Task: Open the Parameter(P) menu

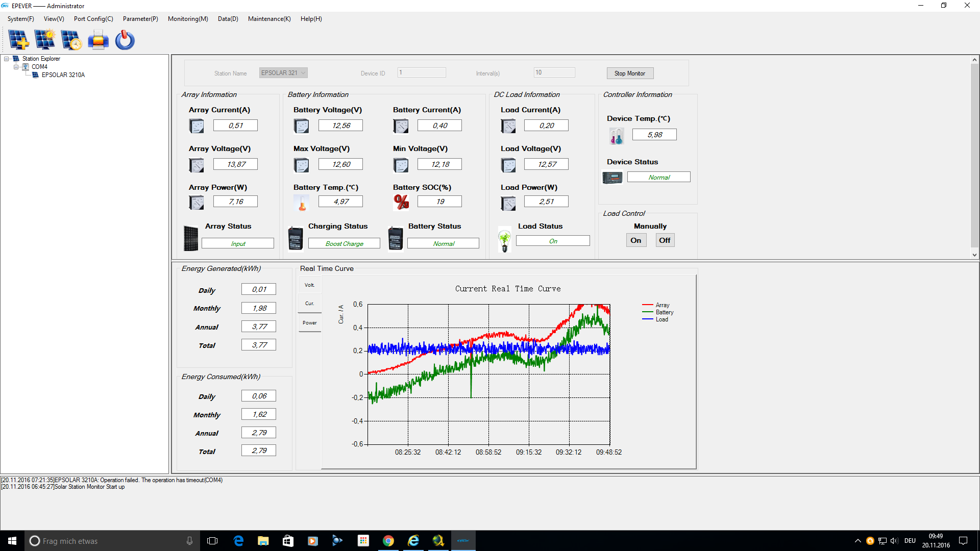Action: pyautogui.click(x=140, y=19)
